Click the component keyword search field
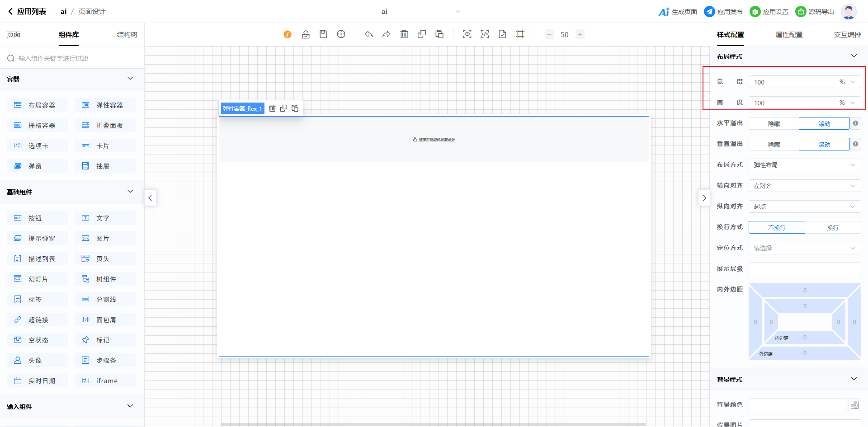 click(x=72, y=58)
